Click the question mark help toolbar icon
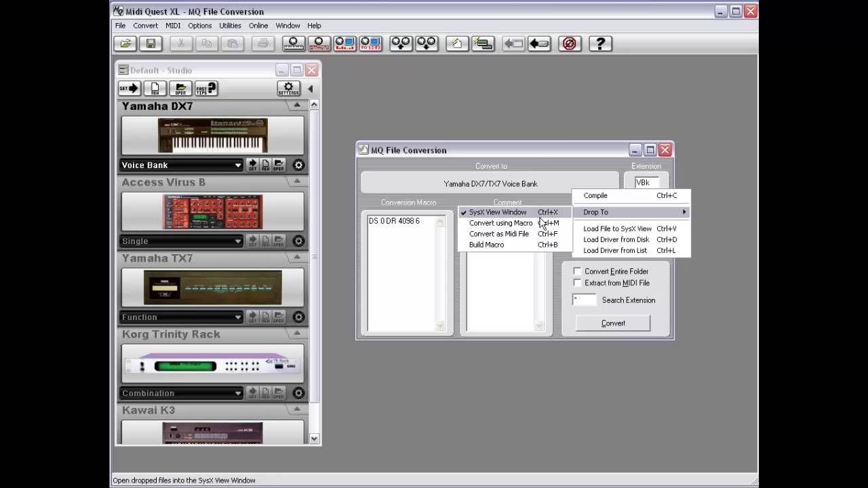The width and height of the screenshot is (868, 488). pos(600,43)
